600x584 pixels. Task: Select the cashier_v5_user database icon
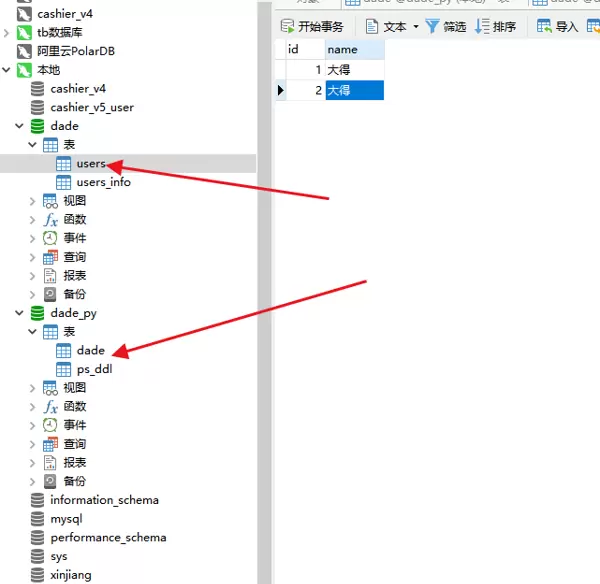37,107
